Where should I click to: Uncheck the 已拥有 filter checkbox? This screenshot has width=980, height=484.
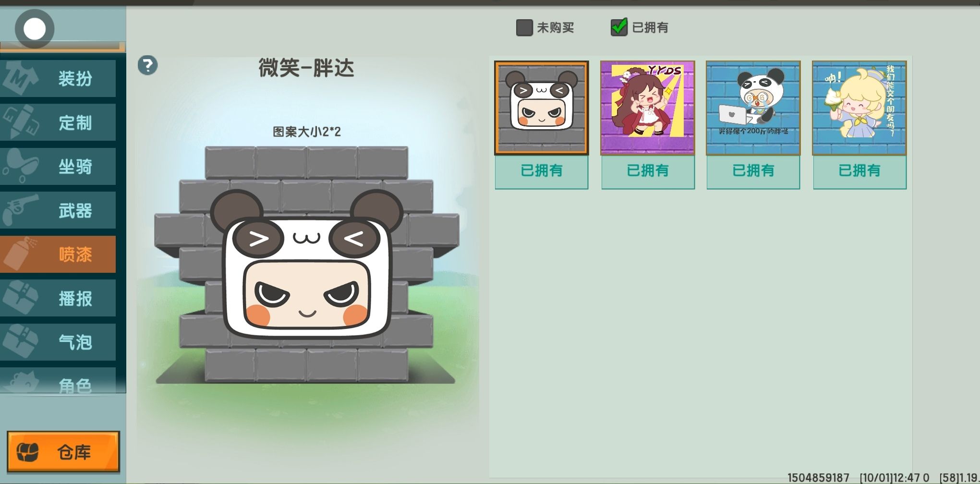click(x=619, y=27)
